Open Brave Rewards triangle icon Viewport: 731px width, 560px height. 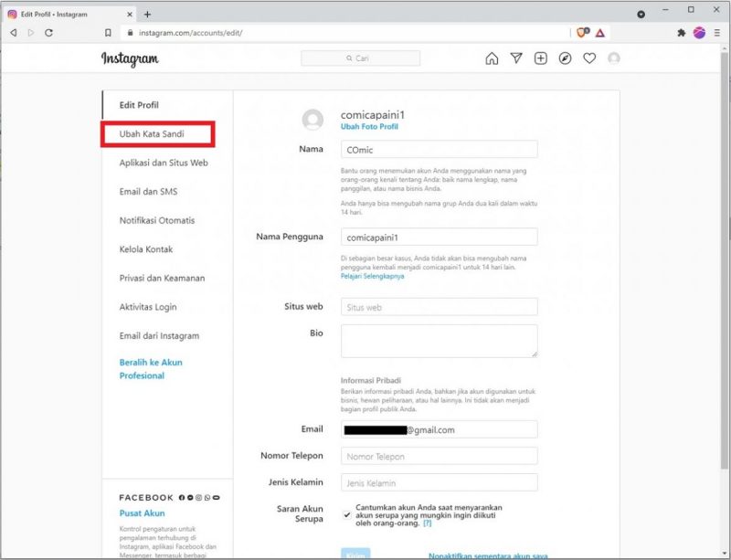600,33
